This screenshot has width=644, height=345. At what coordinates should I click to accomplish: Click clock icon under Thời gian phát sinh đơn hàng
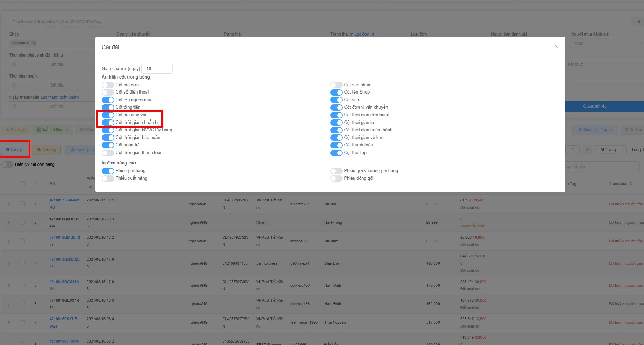pos(14,64)
